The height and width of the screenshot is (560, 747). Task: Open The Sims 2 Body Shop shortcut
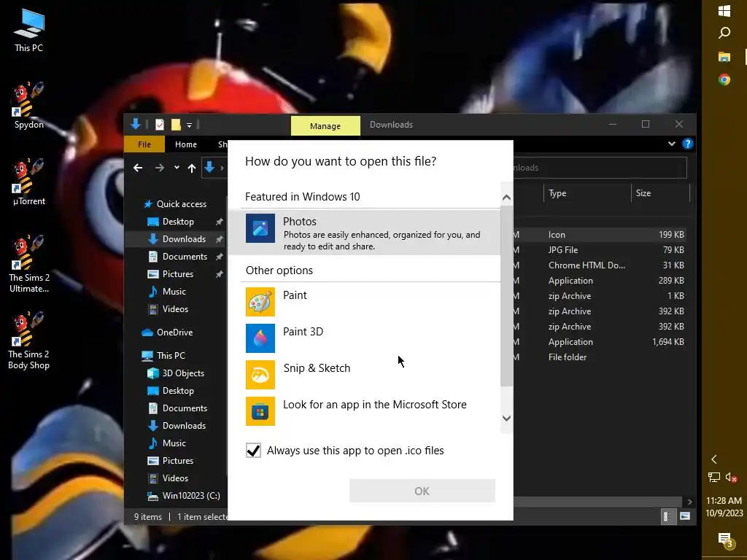click(x=28, y=341)
